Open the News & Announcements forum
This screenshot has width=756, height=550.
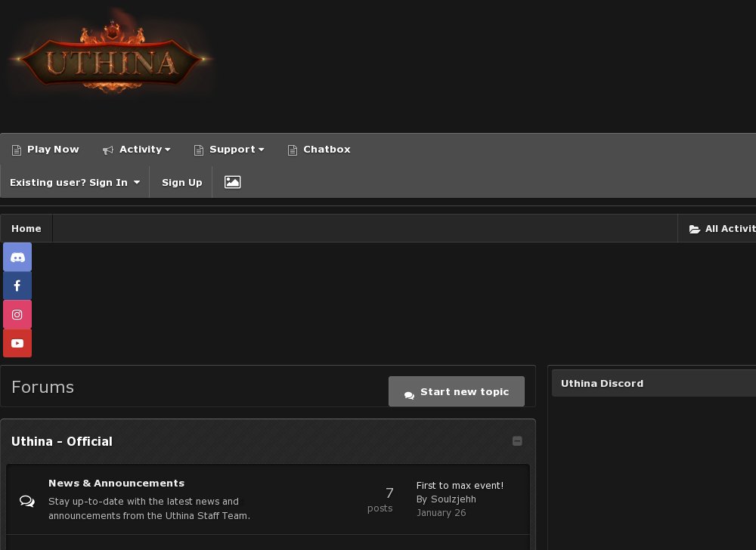pos(116,483)
